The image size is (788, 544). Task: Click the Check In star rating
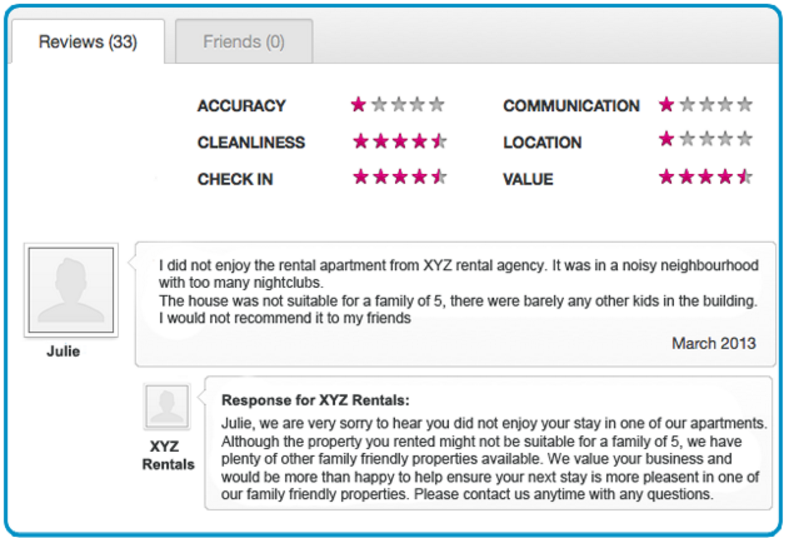(400, 177)
